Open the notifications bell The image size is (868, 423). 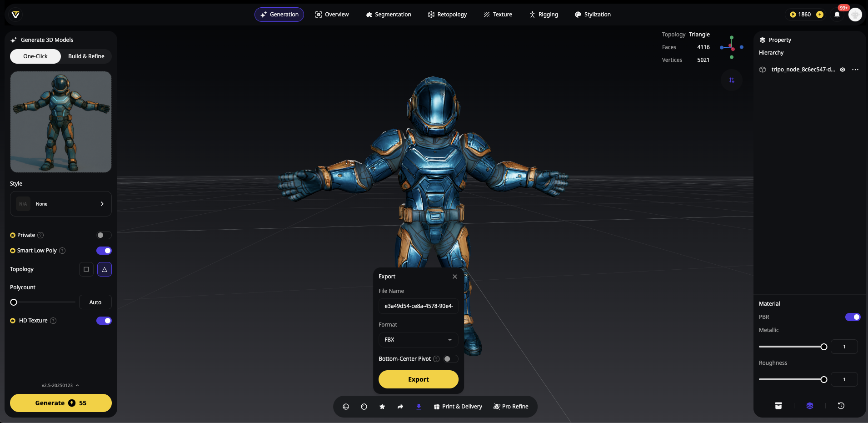coord(837,15)
